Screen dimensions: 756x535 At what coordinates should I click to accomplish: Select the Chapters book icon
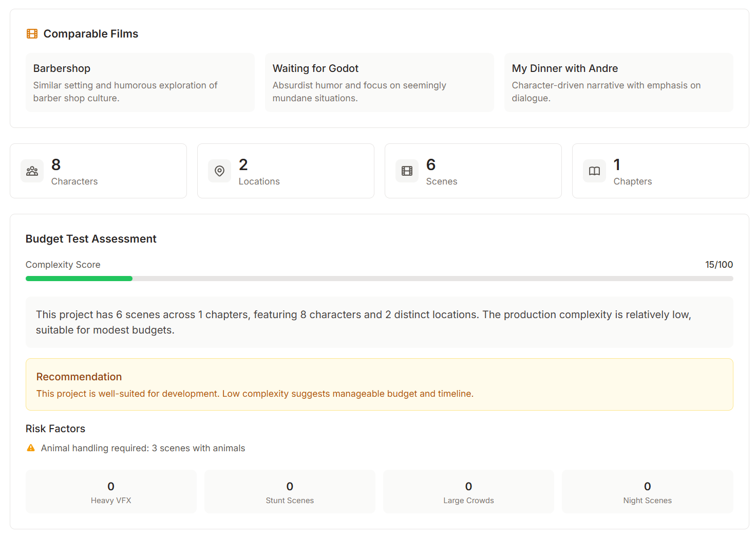[x=594, y=171]
